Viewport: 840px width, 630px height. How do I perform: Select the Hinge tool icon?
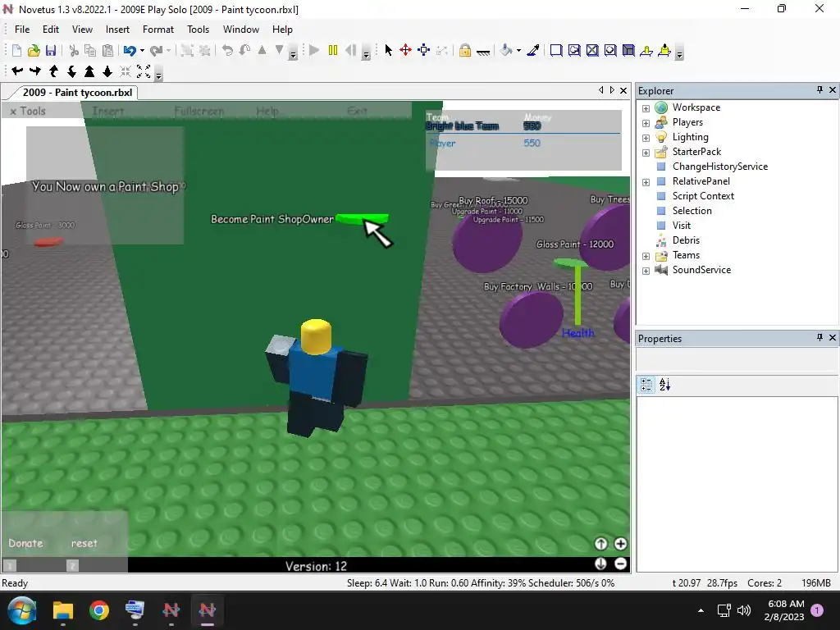click(646, 50)
